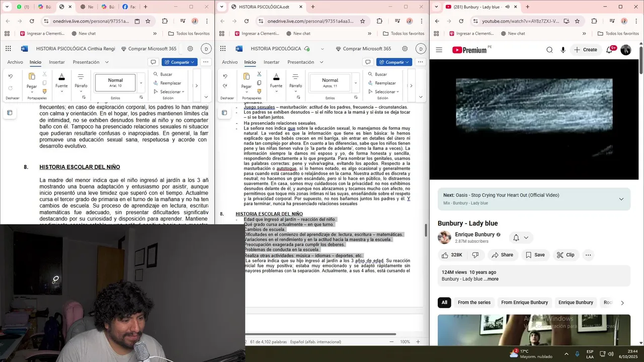Open more actions ellipsis under YouTube video
Viewport: 644px width, 362px height.
coord(588,255)
